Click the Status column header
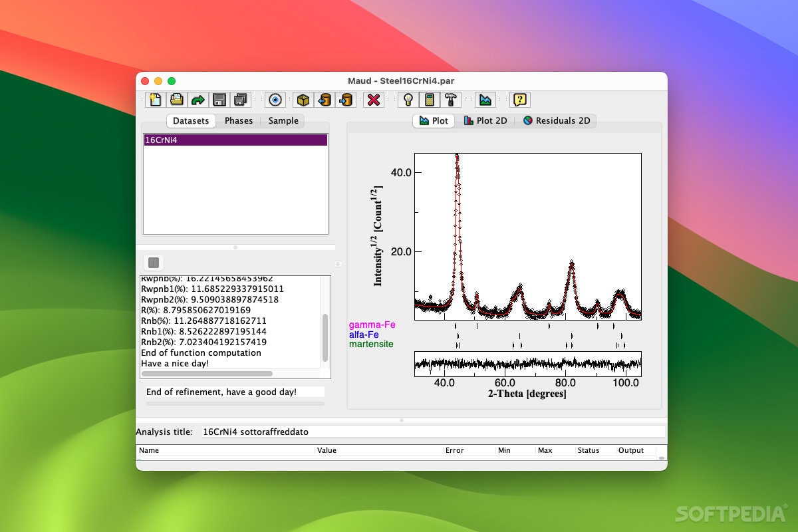 pos(596,450)
